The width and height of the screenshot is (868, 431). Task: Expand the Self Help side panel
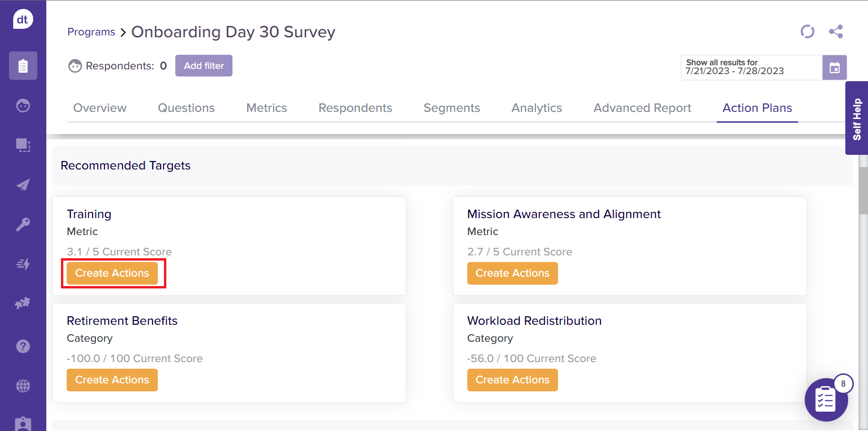tap(857, 118)
